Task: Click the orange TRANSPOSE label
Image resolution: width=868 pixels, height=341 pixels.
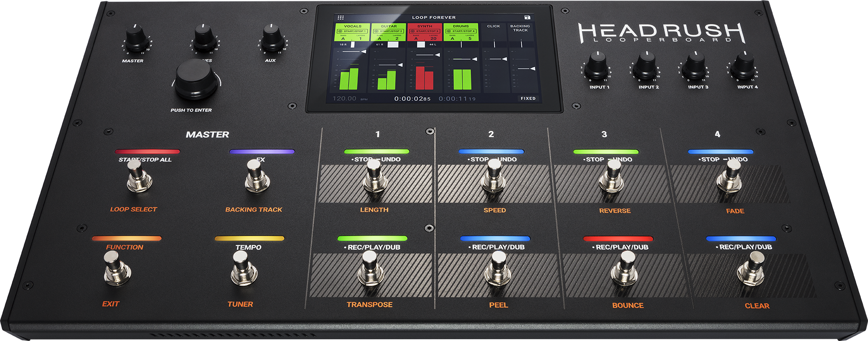Action: (369, 305)
